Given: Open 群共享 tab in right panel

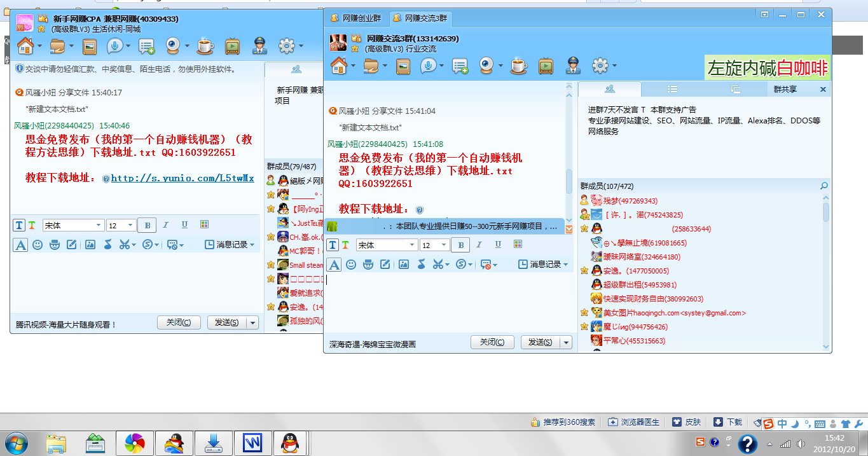Looking at the screenshot, I should click(x=784, y=89).
